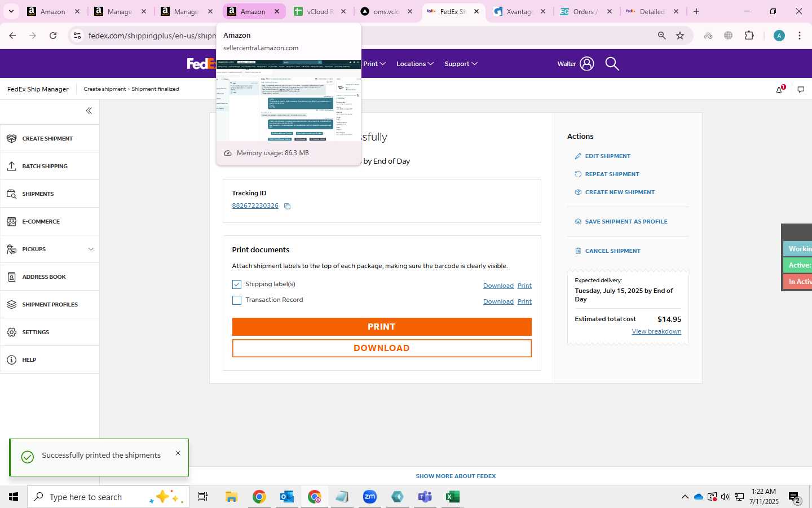The width and height of the screenshot is (812, 508).
Task: Click the orange PRINT button
Action: click(x=382, y=327)
